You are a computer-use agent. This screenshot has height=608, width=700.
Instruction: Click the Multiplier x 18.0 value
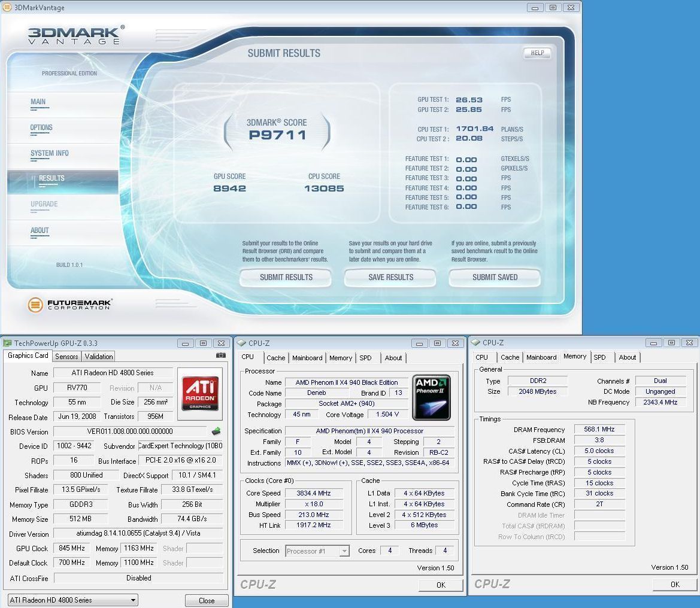tap(314, 504)
